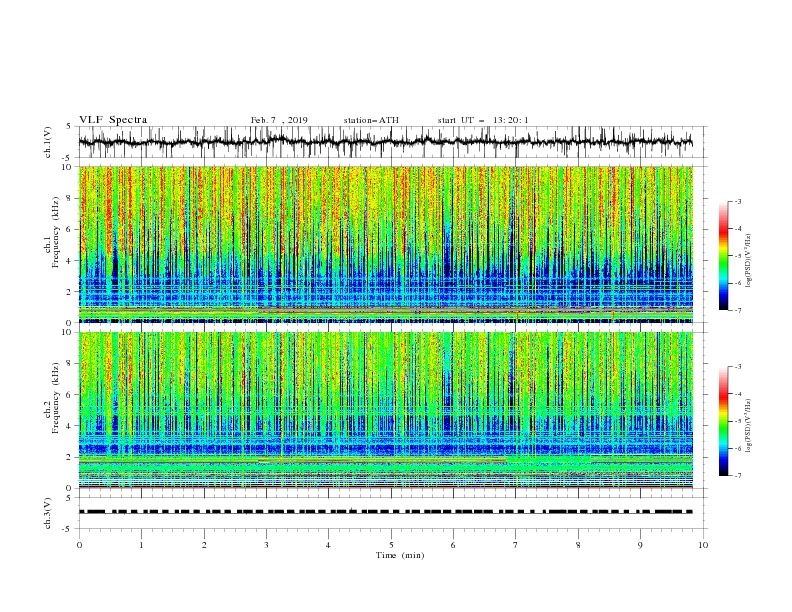Screen dimensions: 792x612
Task: Click the "Time (min)" axis label
Action: [400, 555]
